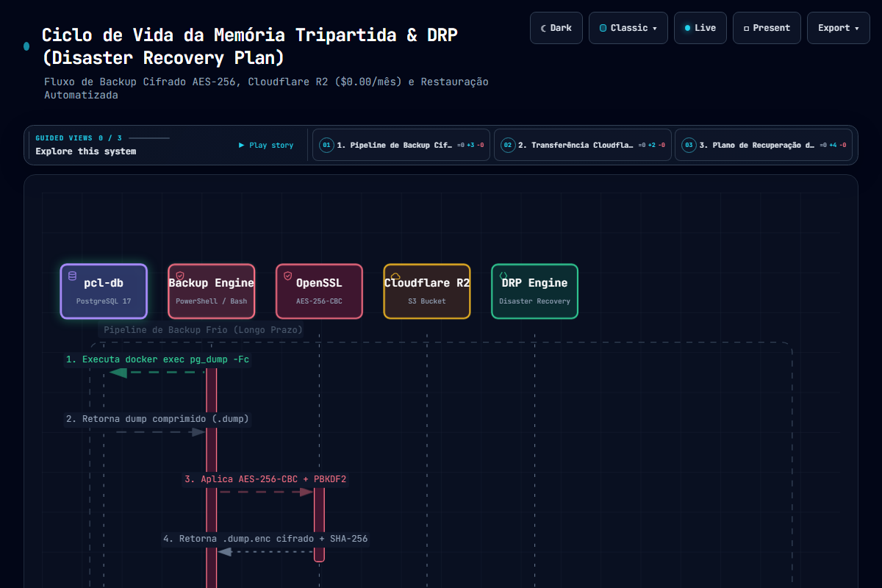Viewport: 882px width, 588px height.
Task: Open the Export dropdown menu
Action: [839, 28]
